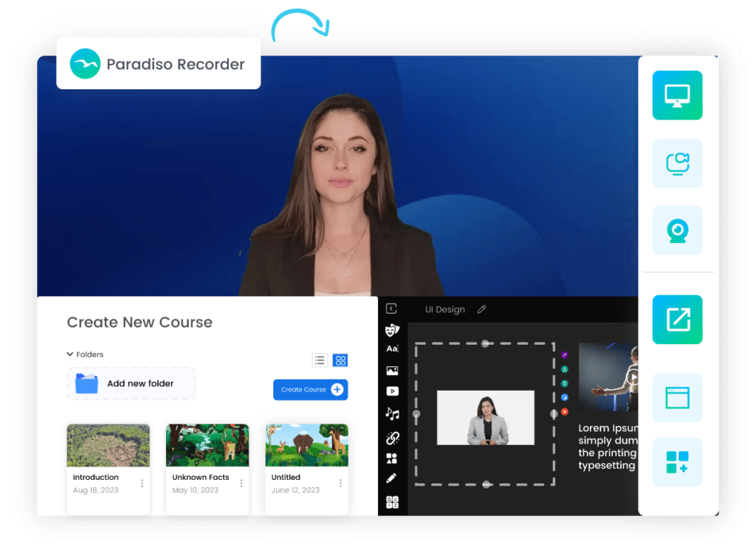Open options menu for Untitled course
756x553 pixels.
[x=340, y=483]
